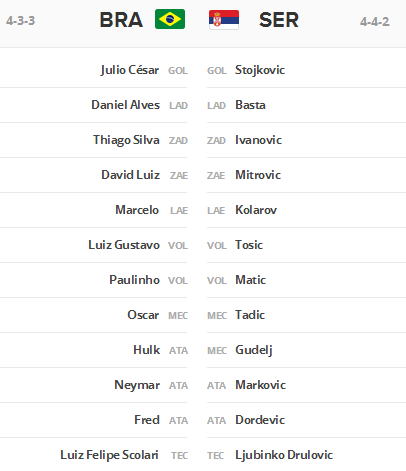Open coach Luiz Felipe Scolari entry

[x=109, y=455]
